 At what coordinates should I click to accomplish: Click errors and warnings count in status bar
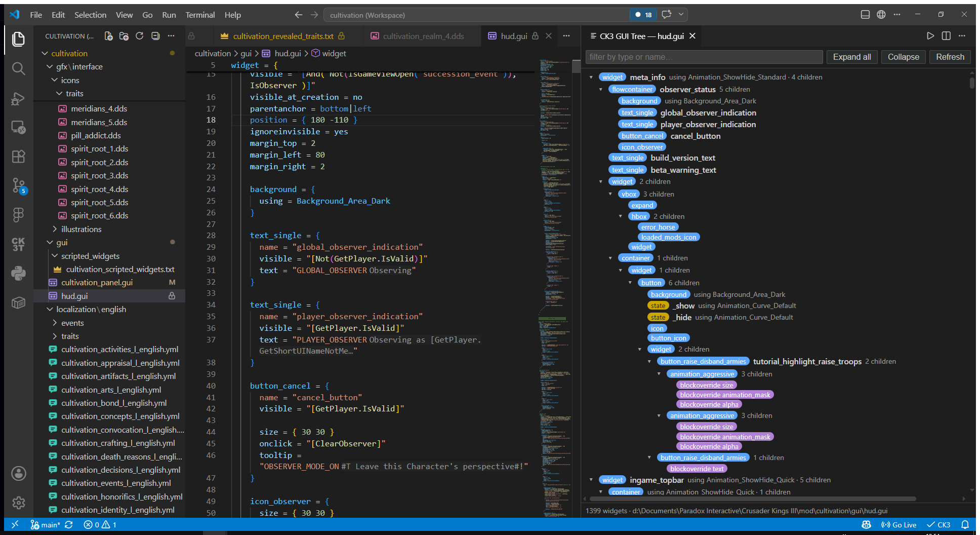coord(100,524)
